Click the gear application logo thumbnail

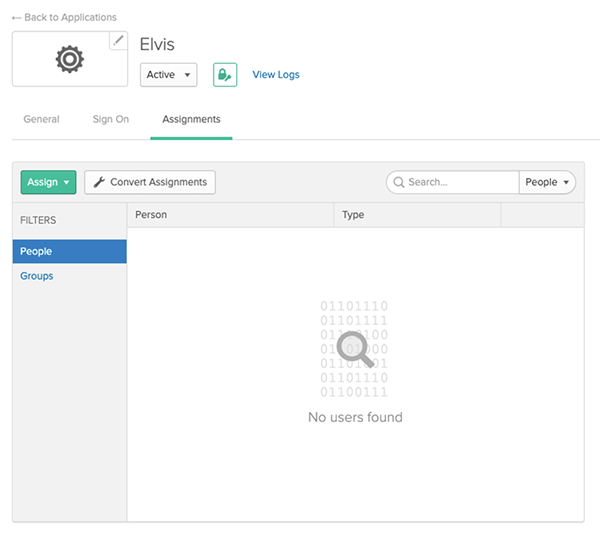(x=70, y=59)
